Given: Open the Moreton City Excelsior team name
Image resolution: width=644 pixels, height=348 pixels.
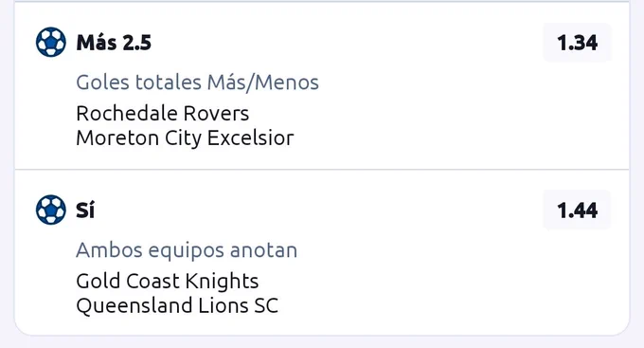Looking at the screenshot, I should [186, 138].
